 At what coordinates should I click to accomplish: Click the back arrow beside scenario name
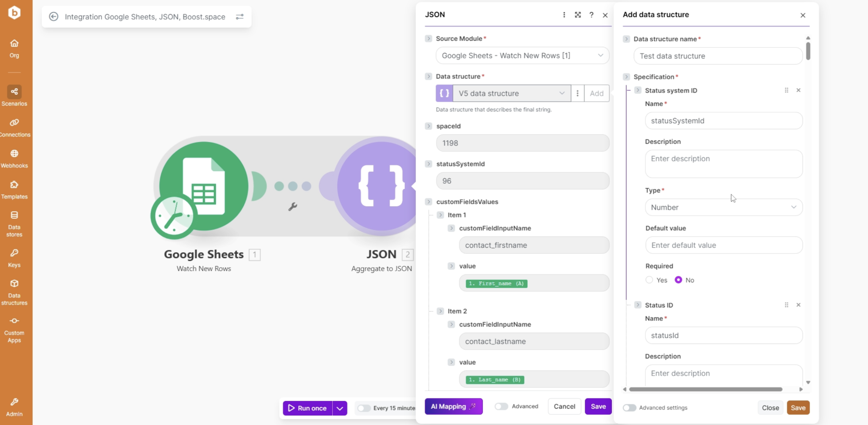pos(54,17)
